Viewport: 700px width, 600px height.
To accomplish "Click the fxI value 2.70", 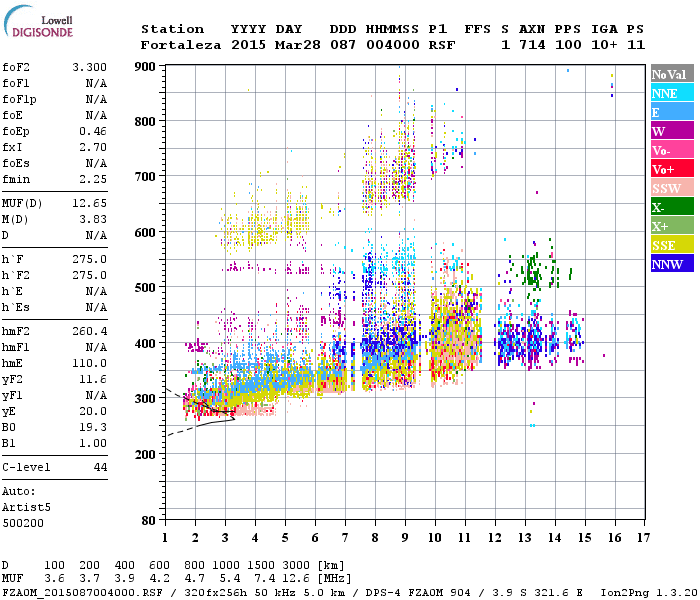I will click(x=93, y=147).
